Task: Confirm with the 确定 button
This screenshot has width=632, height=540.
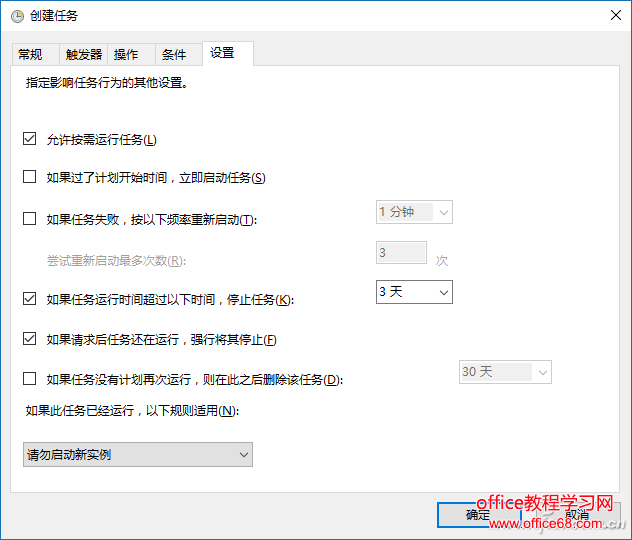Action: (x=479, y=515)
